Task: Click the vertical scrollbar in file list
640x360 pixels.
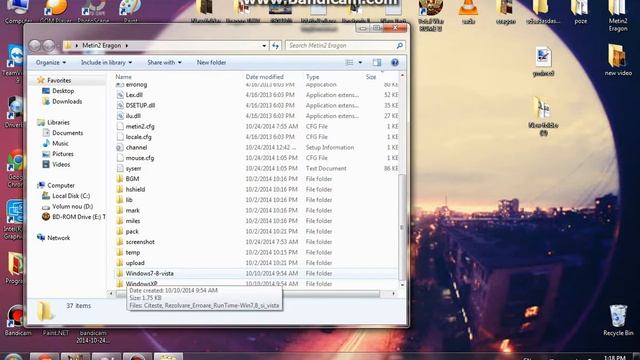Action: pyautogui.click(x=402, y=227)
